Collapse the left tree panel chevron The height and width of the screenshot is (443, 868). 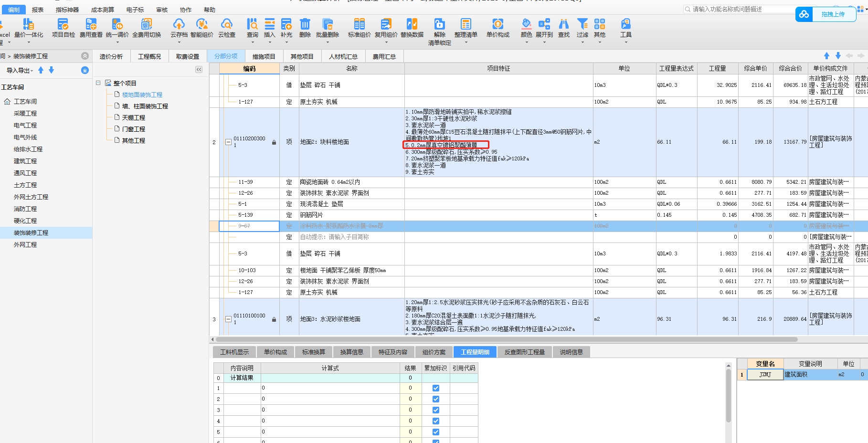199,70
